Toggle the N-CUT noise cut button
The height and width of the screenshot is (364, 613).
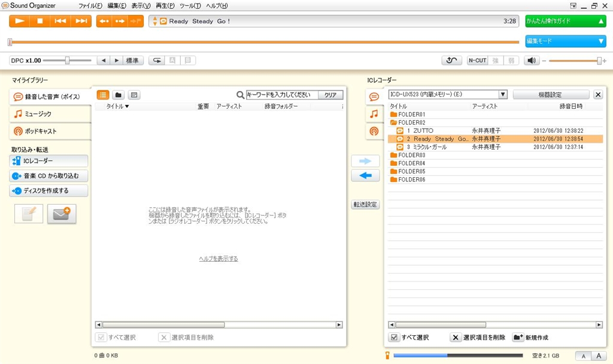[x=477, y=60]
